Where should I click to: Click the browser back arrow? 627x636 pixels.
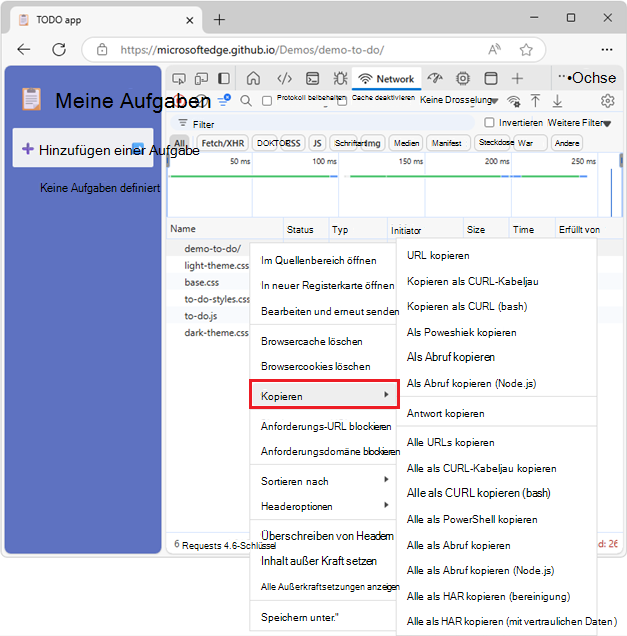coord(24,49)
